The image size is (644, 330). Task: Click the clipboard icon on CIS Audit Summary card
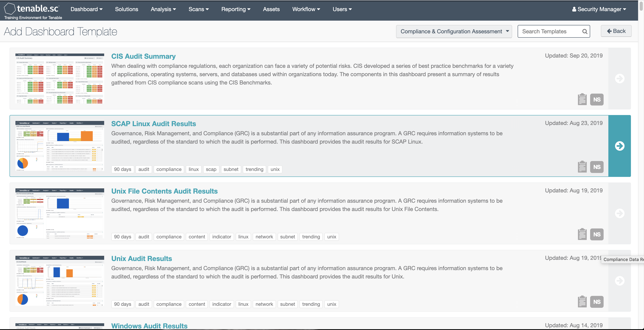582,99
